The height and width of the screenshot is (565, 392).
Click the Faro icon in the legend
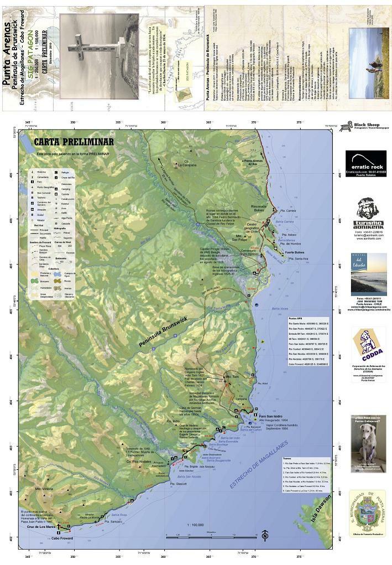coord(33,182)
